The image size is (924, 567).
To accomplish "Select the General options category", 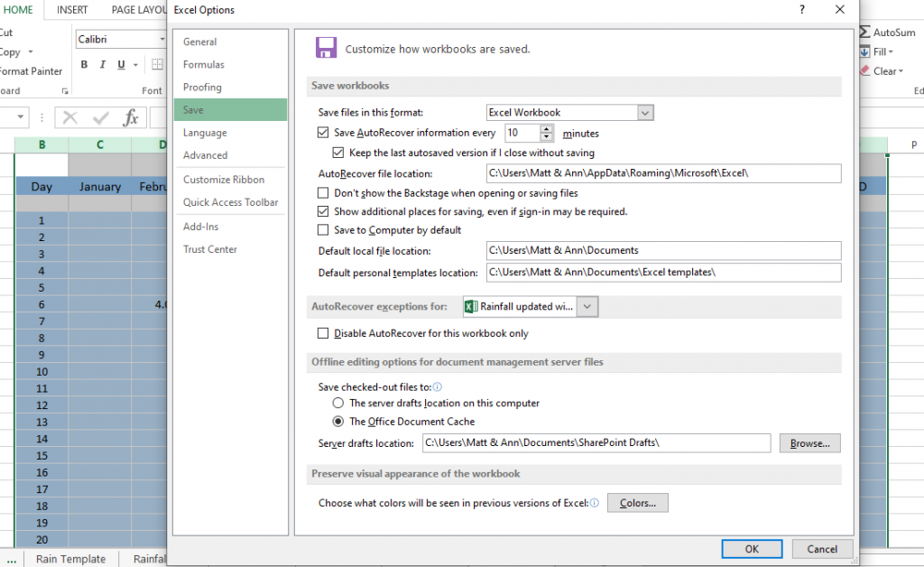I will pos(230,42).
